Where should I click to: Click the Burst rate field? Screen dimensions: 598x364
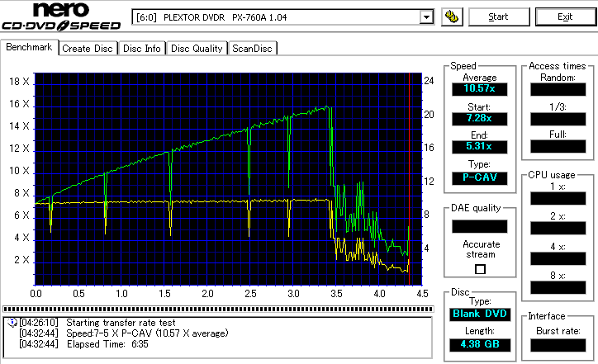point(558,345)
